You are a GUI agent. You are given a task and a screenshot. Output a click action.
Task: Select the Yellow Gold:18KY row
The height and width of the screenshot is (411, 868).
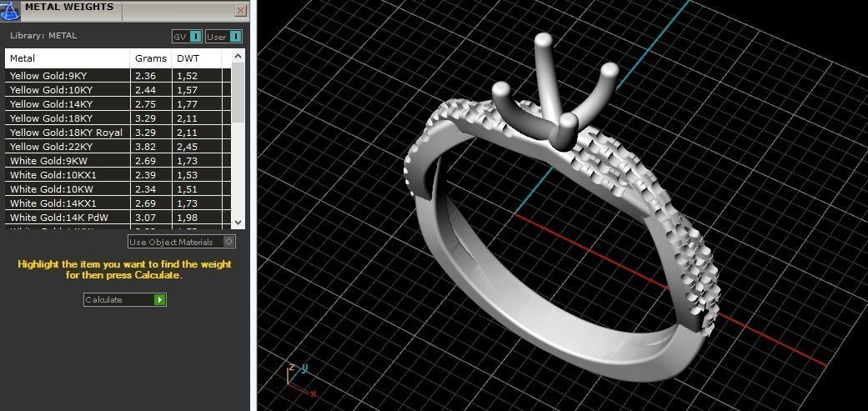118,118
